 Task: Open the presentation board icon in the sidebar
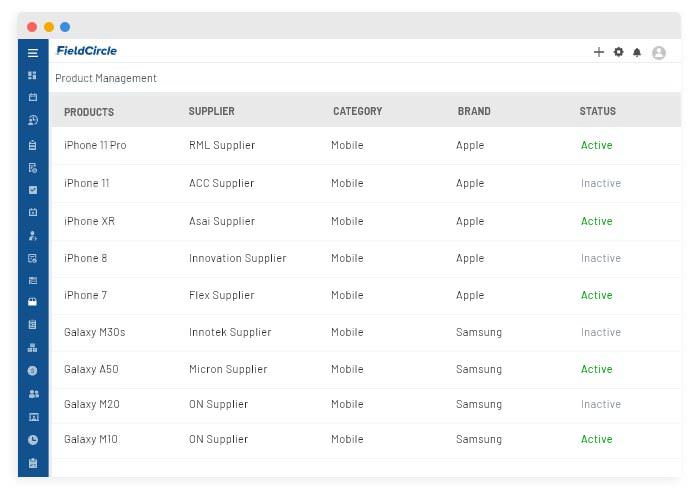click(33, 417)
